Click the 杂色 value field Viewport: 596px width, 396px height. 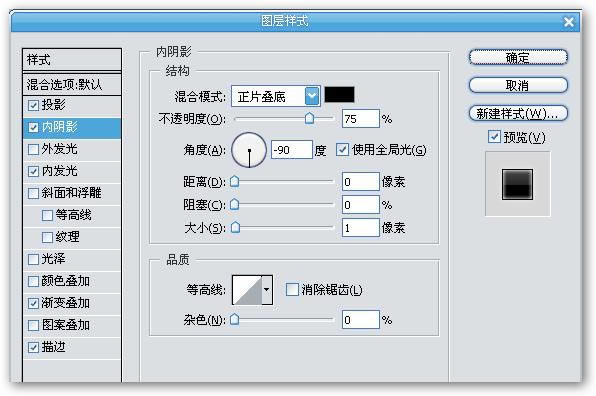(x=361, y=320)
